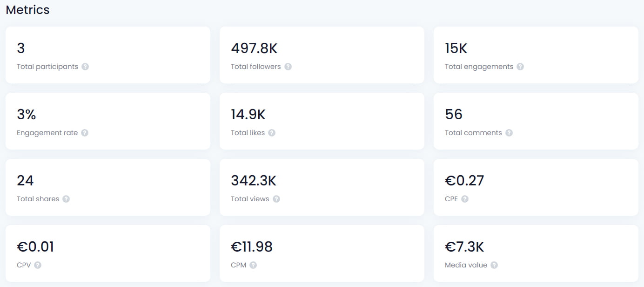Screen dimensions: 644x287
Task: Click question mark beside Total shares
Action: [x=66, y=199]
